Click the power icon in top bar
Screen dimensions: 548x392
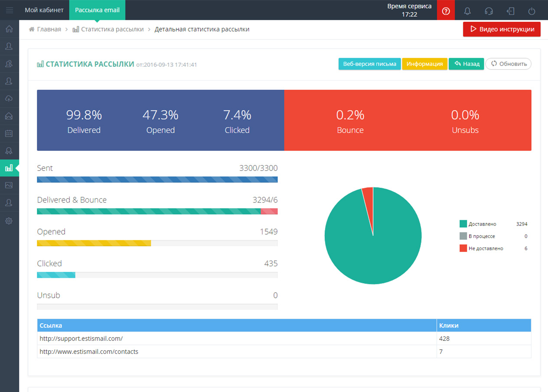click(532, 11)
